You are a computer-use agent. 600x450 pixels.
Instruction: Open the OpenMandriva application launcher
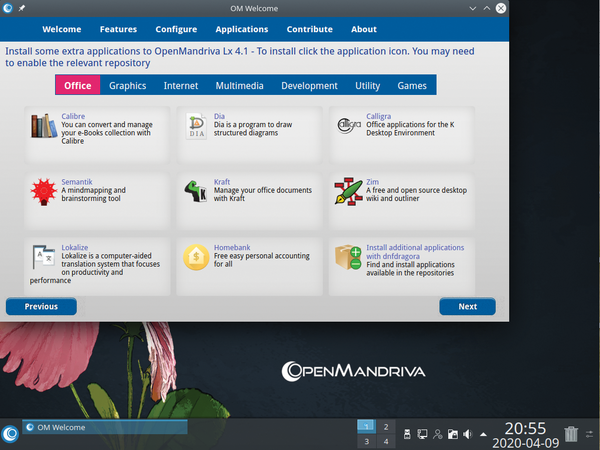[x=10, y=434]
